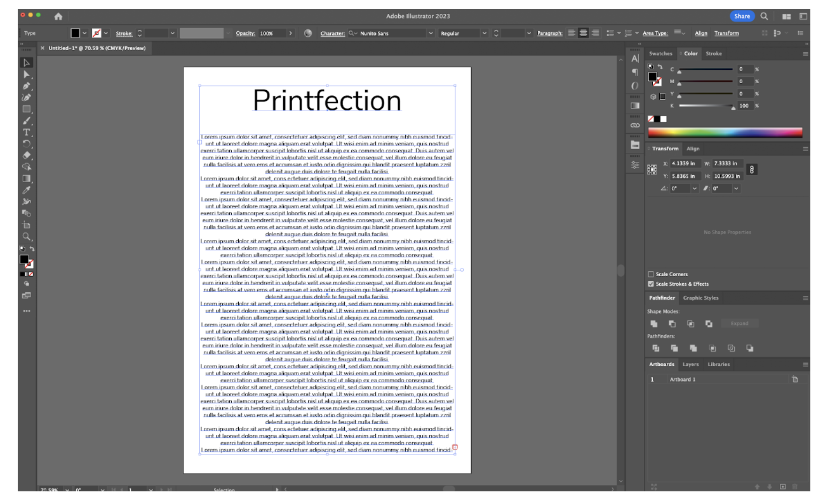823x504 pixels.
Task: Click the Minus Back pathfinder icon
Action: coord(750,348)
